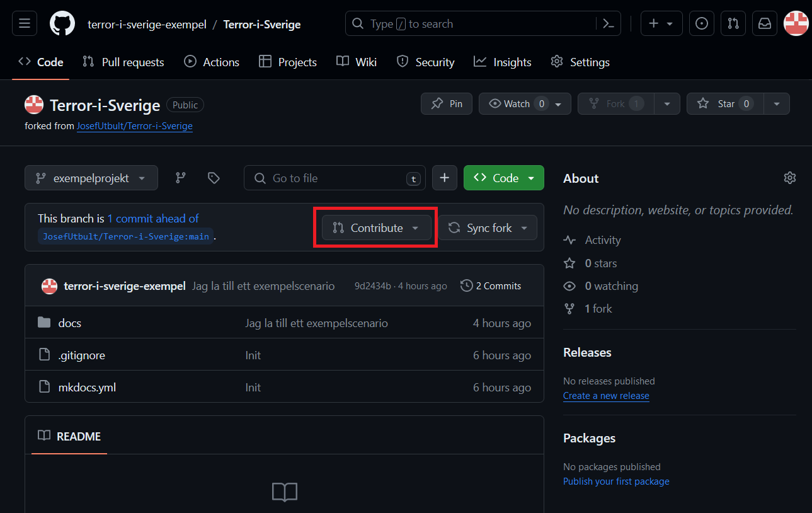Open the Init commit for .gitignore
The height and width of the screenshot is (513, 812).
click(x=253, y=355)
